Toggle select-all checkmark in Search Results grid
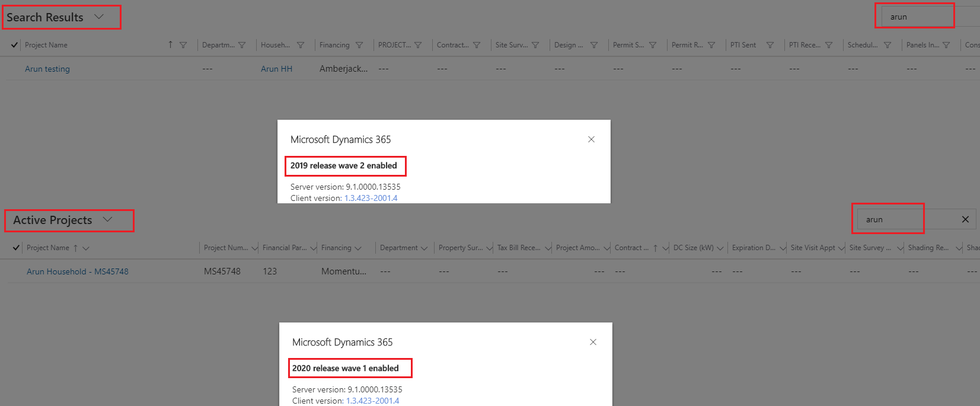Viewport: 980px width, 406px height. 14,45
